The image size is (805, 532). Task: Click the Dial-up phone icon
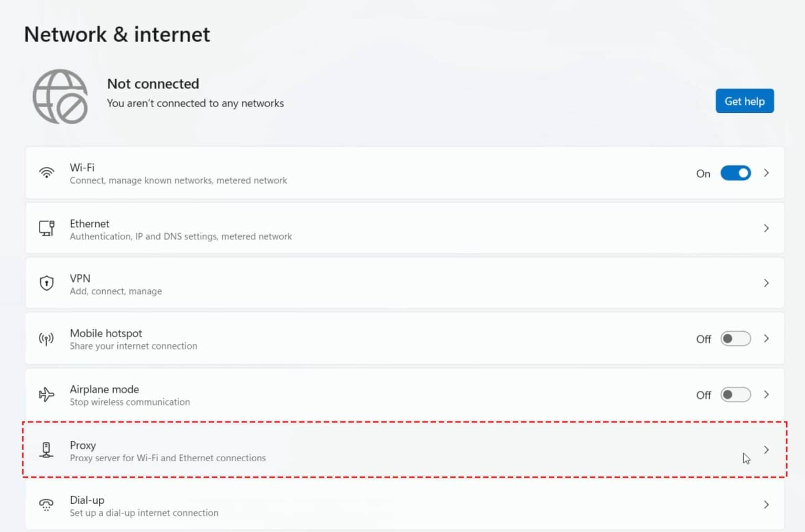pos(47,505)
